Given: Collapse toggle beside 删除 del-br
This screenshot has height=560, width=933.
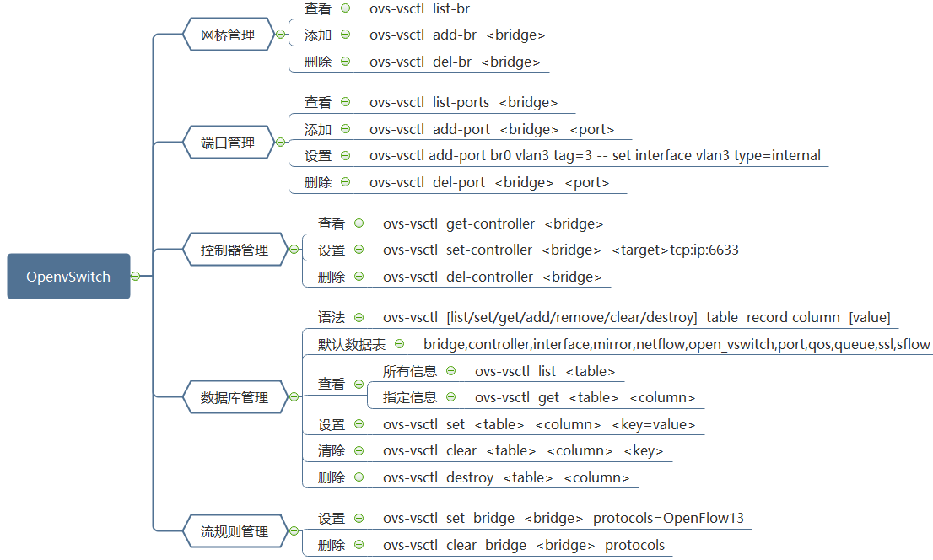Looking at the screenshot, I should pos(346,62).
